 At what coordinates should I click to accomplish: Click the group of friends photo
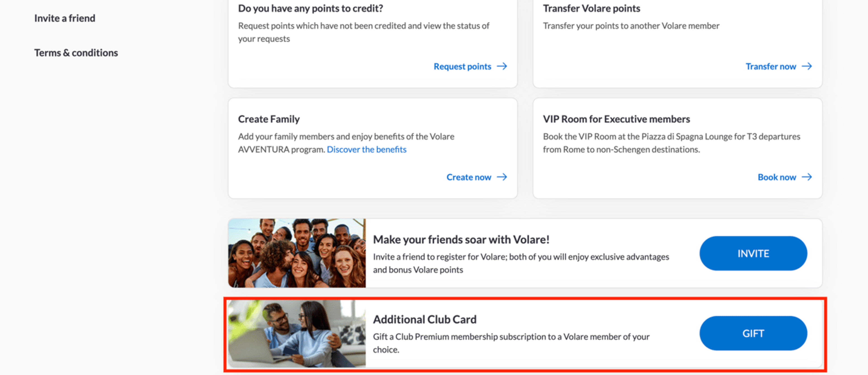point(297,253)
